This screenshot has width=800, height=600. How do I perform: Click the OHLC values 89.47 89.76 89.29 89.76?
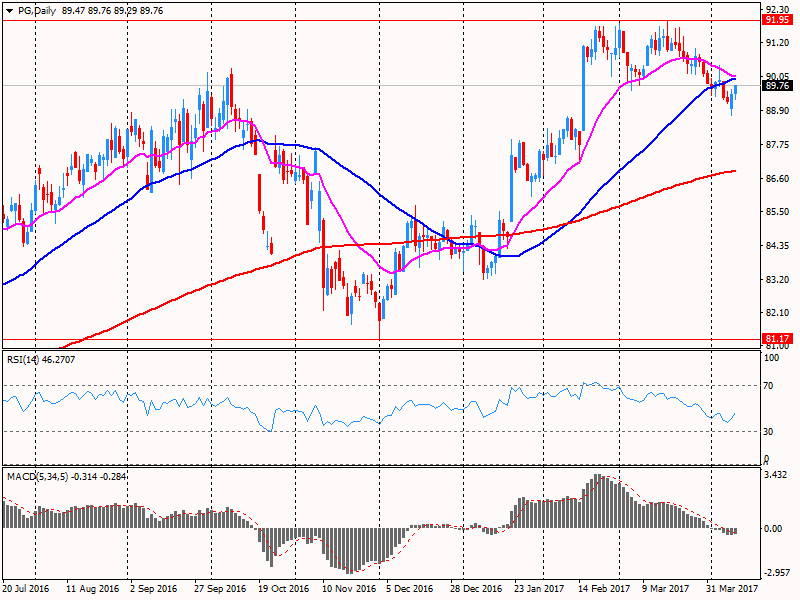112,11
